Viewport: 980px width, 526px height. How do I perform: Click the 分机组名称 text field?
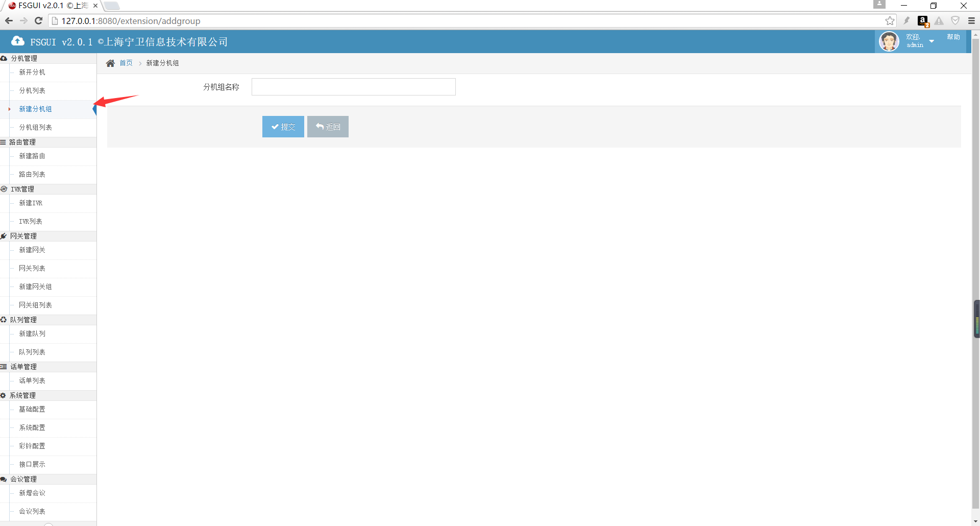point(353,87)
